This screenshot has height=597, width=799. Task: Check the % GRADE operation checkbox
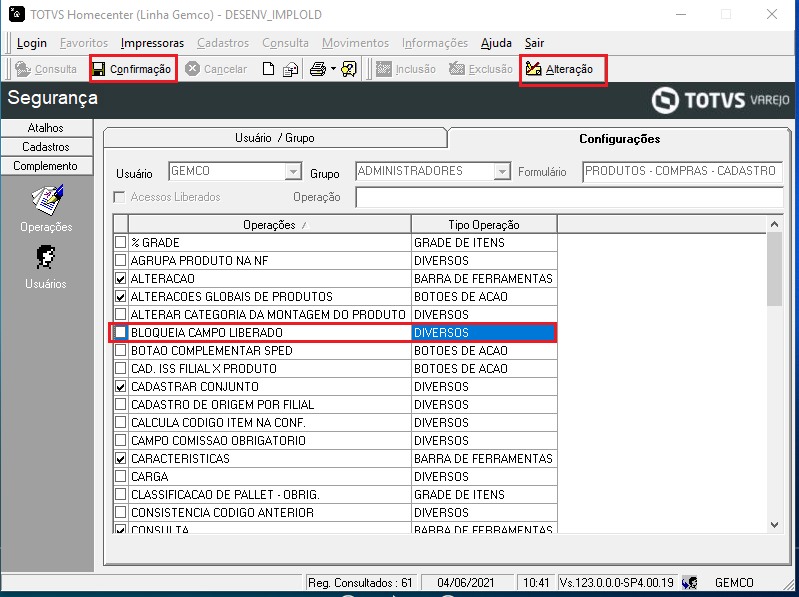[120, 242]
